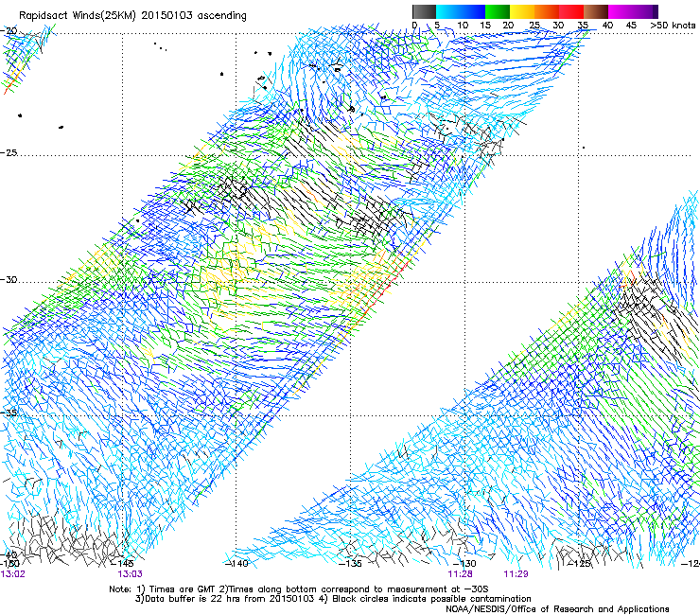Select the red 30-35 knots color segment
This screenshot has height=615, width=700.
[x=571, y=11]
